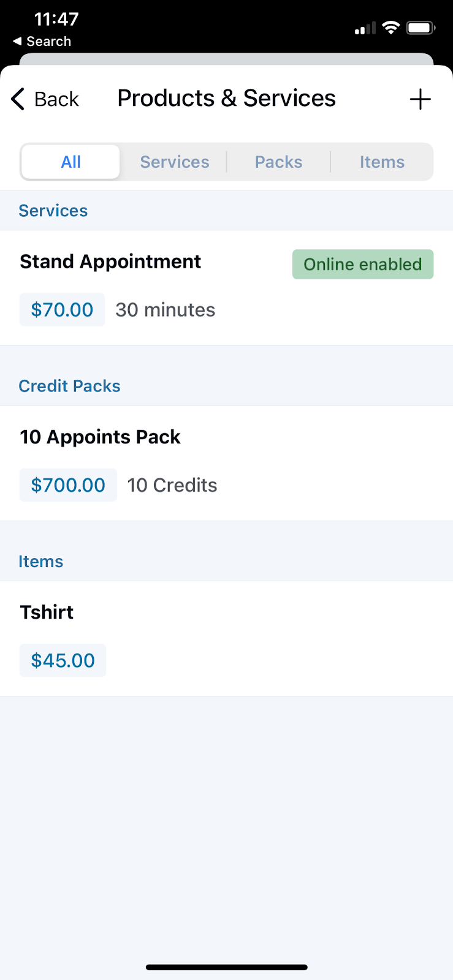Tap the battery status icon
The height and width of the screenshot is (980, 453).
421,28
